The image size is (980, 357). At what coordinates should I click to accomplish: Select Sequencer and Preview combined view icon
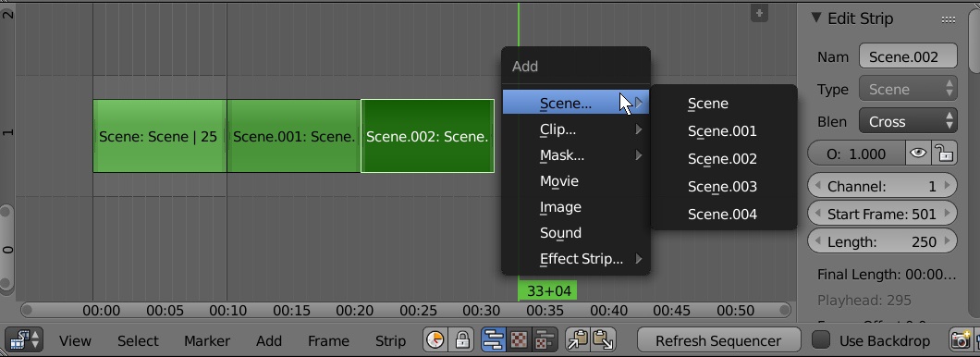(545, 340)
